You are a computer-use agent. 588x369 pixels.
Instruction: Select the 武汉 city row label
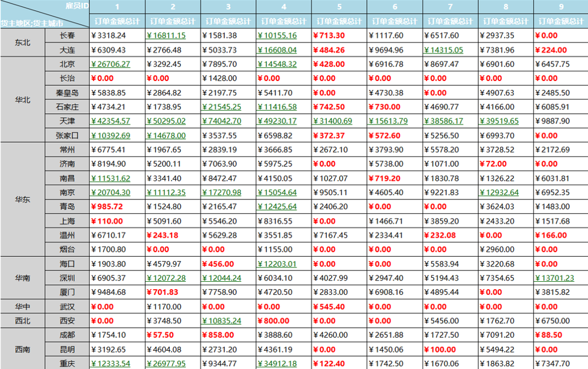point(67,307)
